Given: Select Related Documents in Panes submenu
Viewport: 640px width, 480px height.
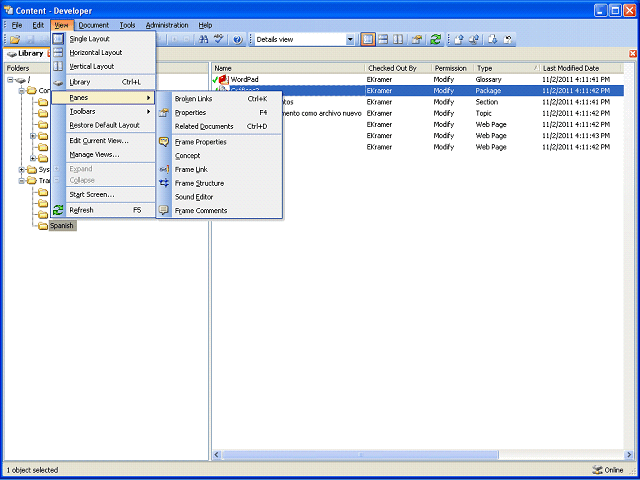Looking at the screenshot, I should click(x=219, y=127).
